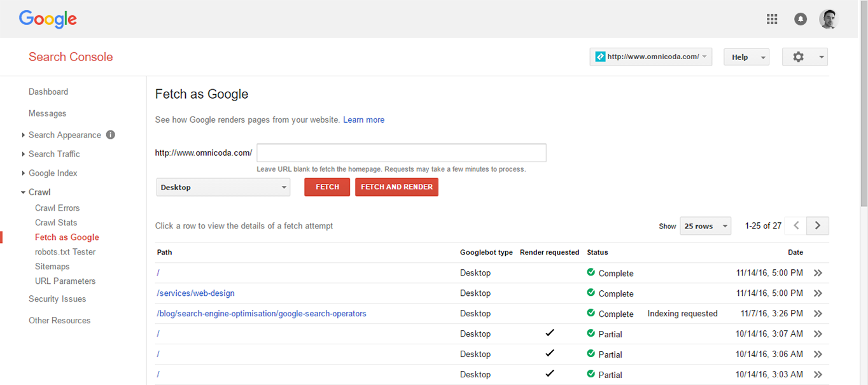
Task: Go to next page of results
Action: click(818, 226)
